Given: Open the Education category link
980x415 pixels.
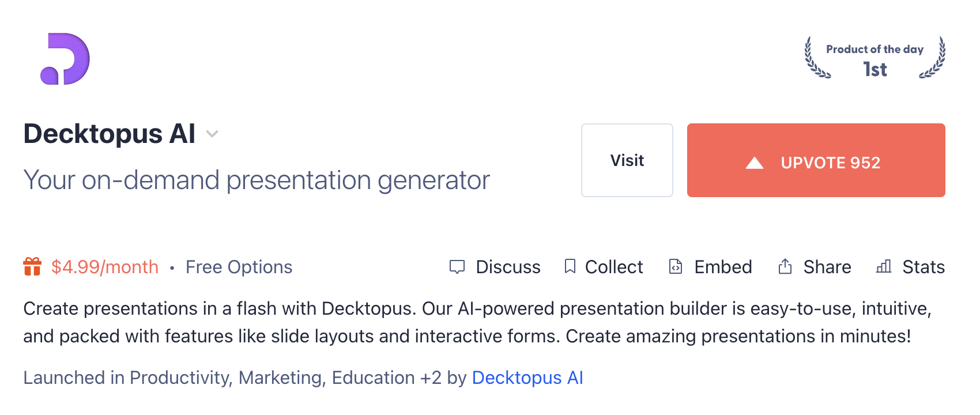Looking at the screenshot, I should [x=373, y=378].
